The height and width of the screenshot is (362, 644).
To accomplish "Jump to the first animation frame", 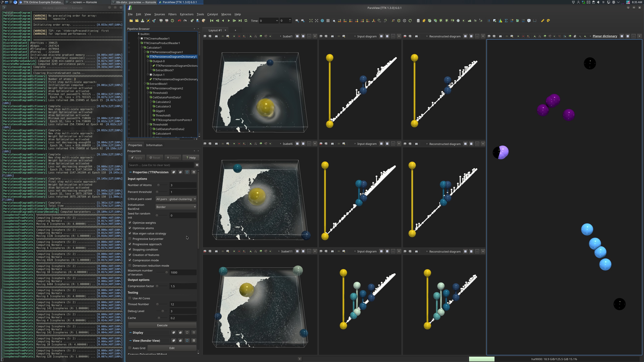I will (211, 21).
